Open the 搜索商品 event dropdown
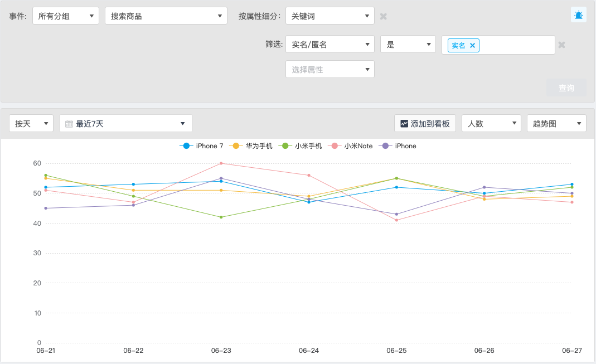 coord(166,16)
